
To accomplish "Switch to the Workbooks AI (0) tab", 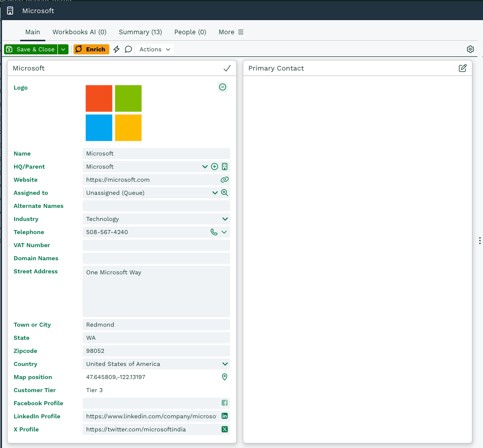I will click(80, 32).
